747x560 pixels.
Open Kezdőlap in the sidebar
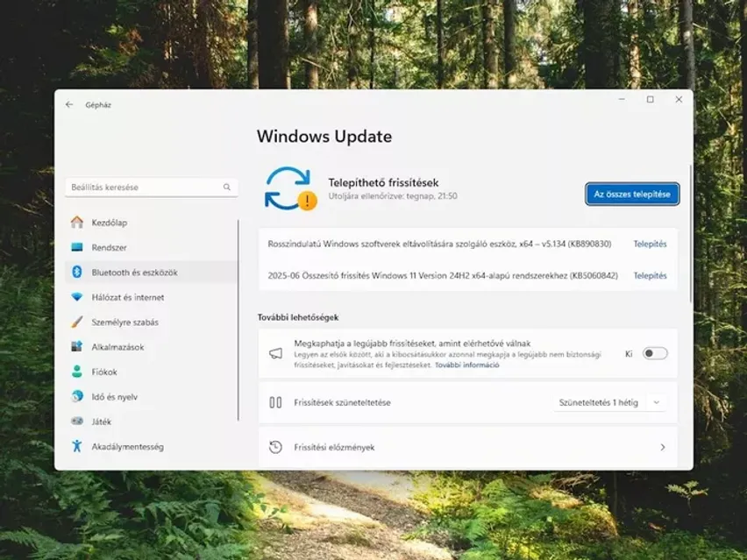coord(151,223)
